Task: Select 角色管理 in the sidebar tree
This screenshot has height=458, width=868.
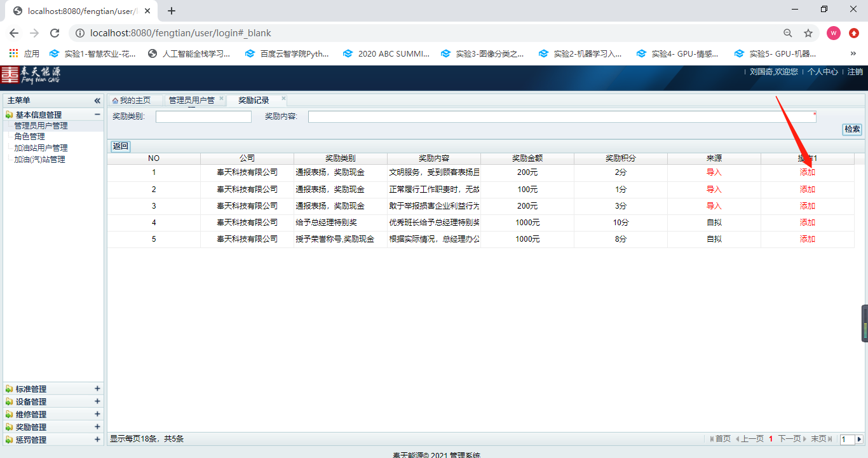Action: point(30,137)
